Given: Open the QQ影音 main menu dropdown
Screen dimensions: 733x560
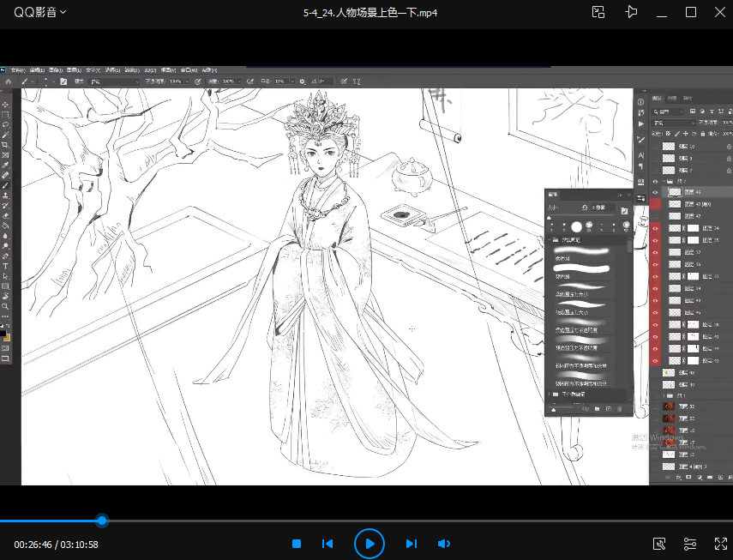Looking at the screenshot, I should [40, 12].
